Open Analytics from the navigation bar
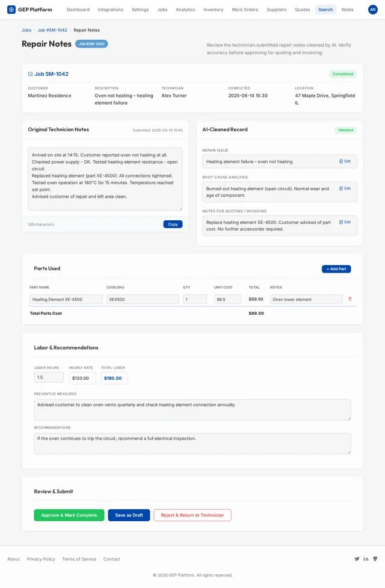Viewport: 385px width, 588px height. tap(185, 10)
